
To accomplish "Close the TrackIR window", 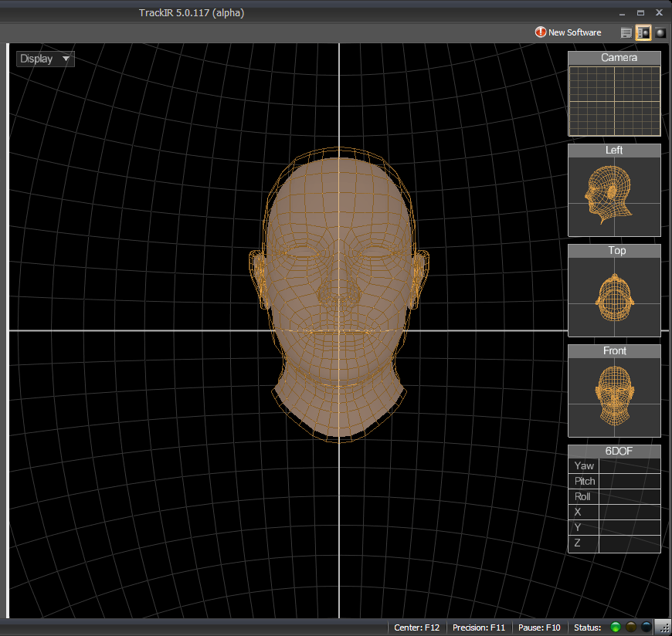I will click(659, 13).
